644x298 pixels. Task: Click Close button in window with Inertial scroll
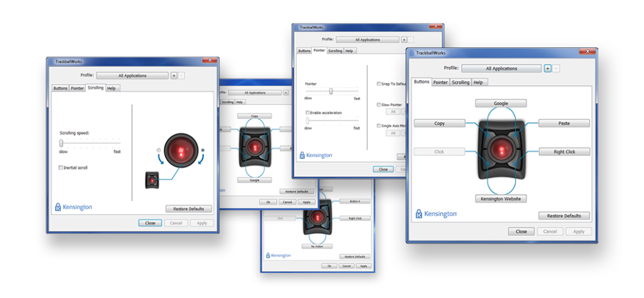point(150,223)
